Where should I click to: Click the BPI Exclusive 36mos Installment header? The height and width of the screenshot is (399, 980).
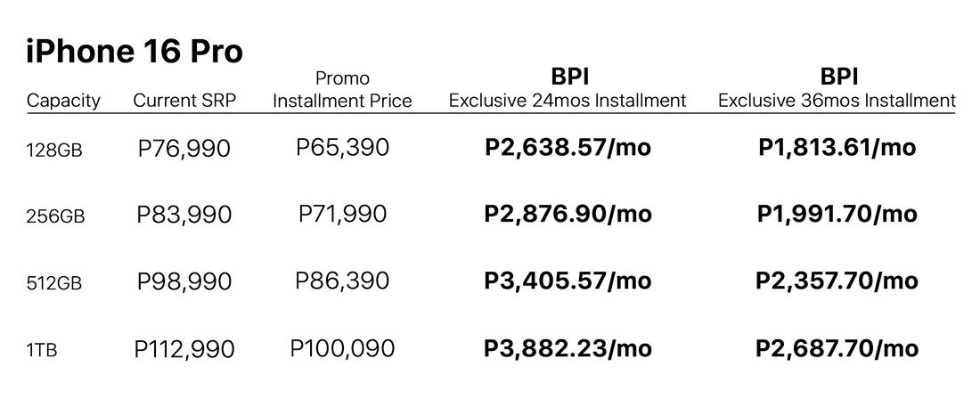[x=837, y=89]
